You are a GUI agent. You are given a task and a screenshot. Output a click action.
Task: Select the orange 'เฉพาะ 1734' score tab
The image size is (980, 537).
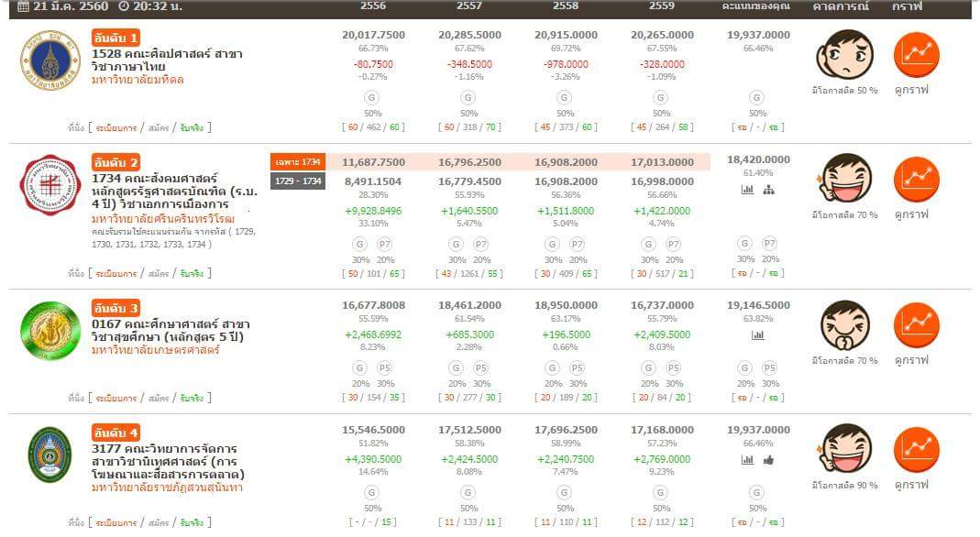point(298,161)
